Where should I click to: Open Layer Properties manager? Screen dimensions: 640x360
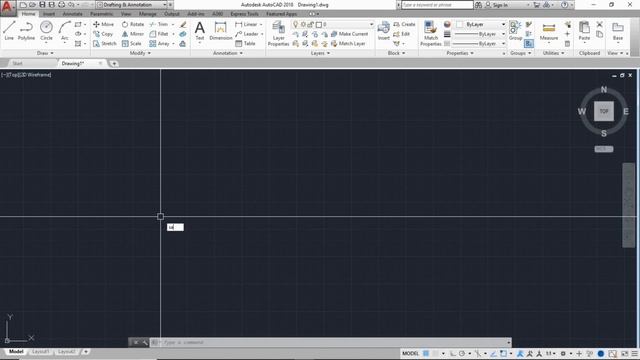[x=278, y=33]
